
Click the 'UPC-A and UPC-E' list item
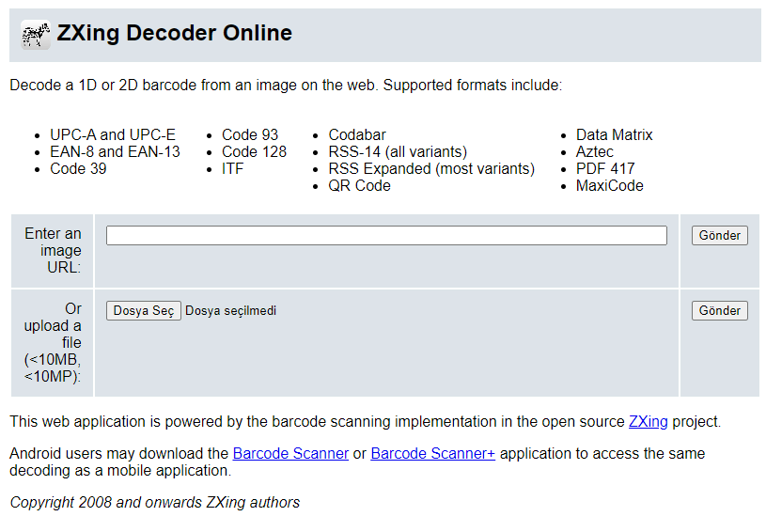click(113, 134)
